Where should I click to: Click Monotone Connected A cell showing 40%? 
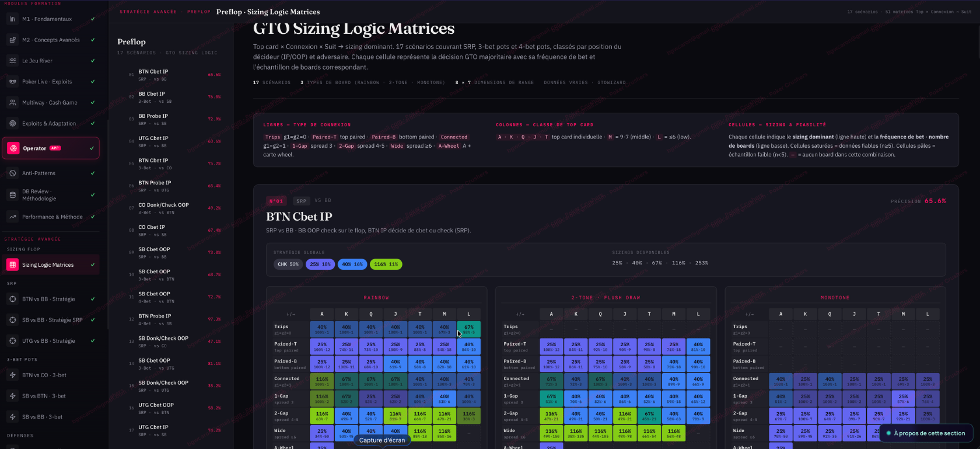[780, 381]
